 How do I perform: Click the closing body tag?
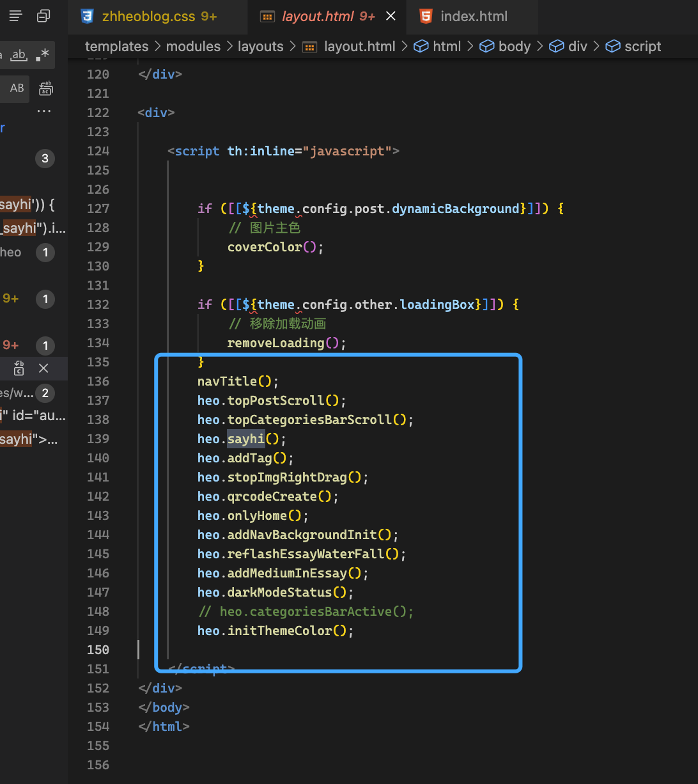click(164, 707)
